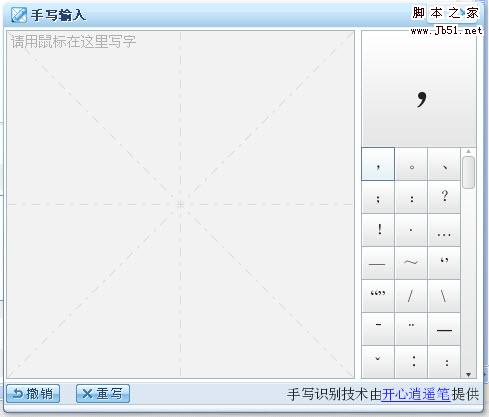
Task: Pick the single quotation marks ‘’ candidate
Action: (x=444, y=263)
